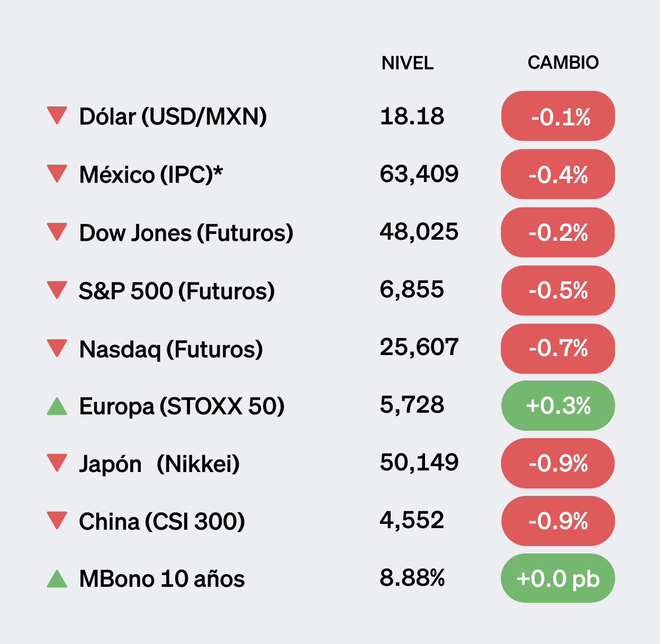The image size is (660, 644).
Task: Click the red down arrow next to Japón (Nikkei)
Action: coord(57,462)
